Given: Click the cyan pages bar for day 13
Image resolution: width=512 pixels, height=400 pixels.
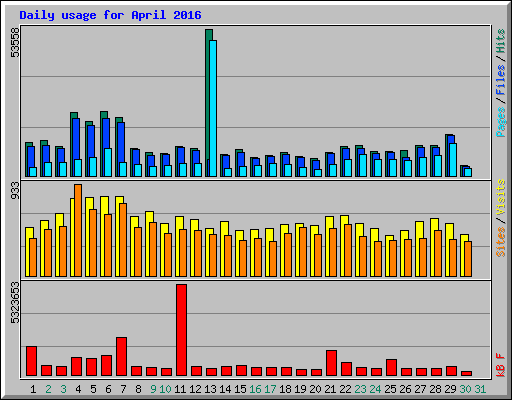Looking at the screenshot, I should 213,108.
